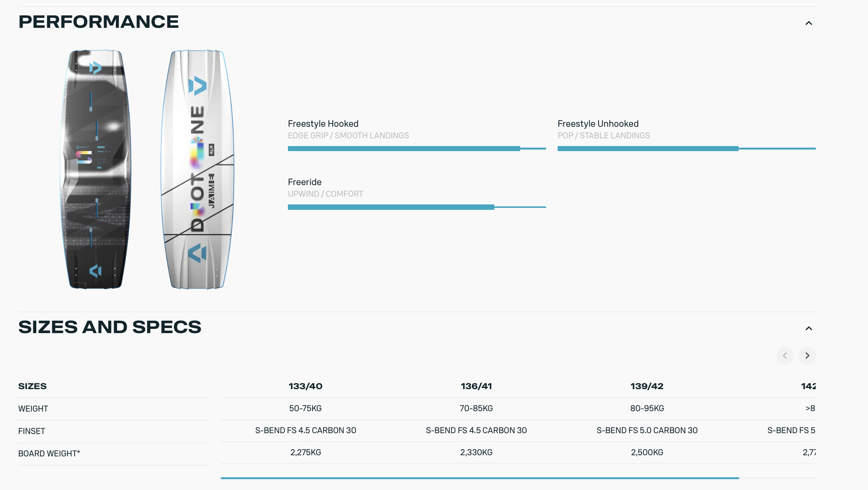The width and height of the screenshot is (868, 490).
Task: Collapse the Performance section chevron
Action: 808,23
